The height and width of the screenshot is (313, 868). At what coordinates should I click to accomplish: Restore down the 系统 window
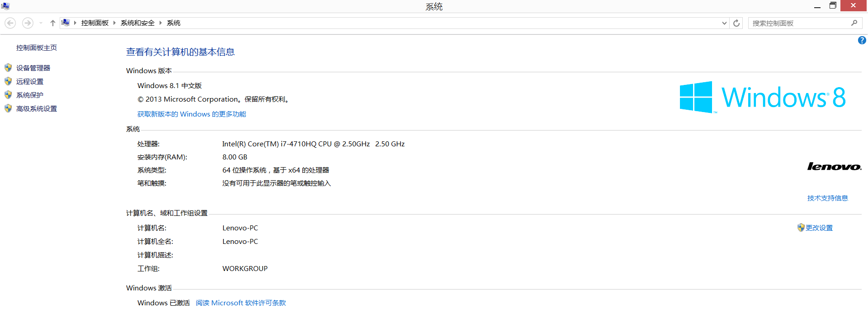[833, 6]
